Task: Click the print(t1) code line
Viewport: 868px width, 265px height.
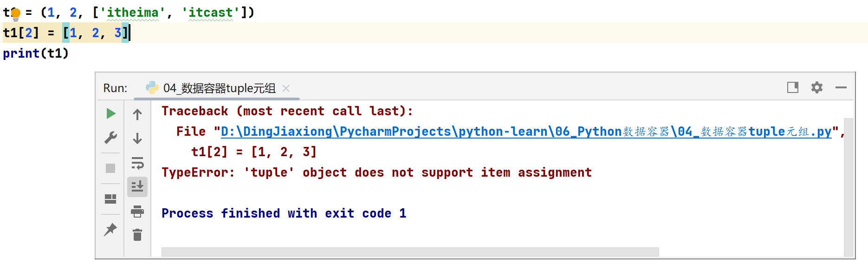Action: [36, 53]
